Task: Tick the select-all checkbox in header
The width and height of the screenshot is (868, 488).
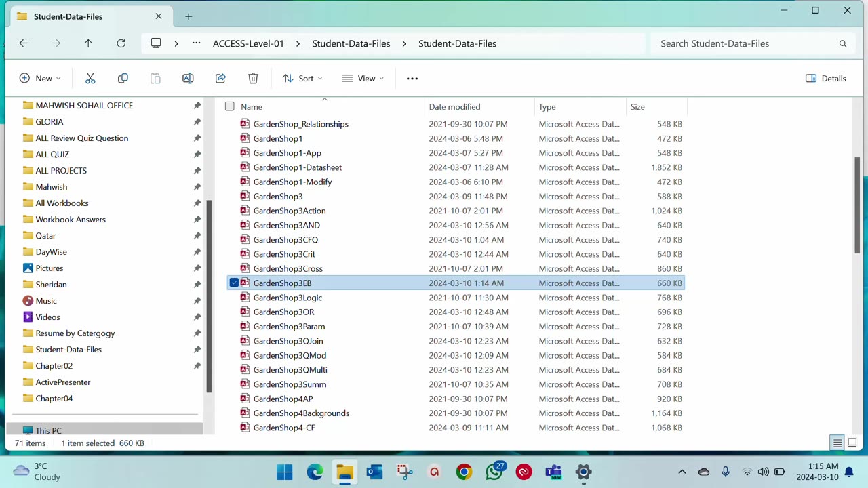Action: [230, 106]
